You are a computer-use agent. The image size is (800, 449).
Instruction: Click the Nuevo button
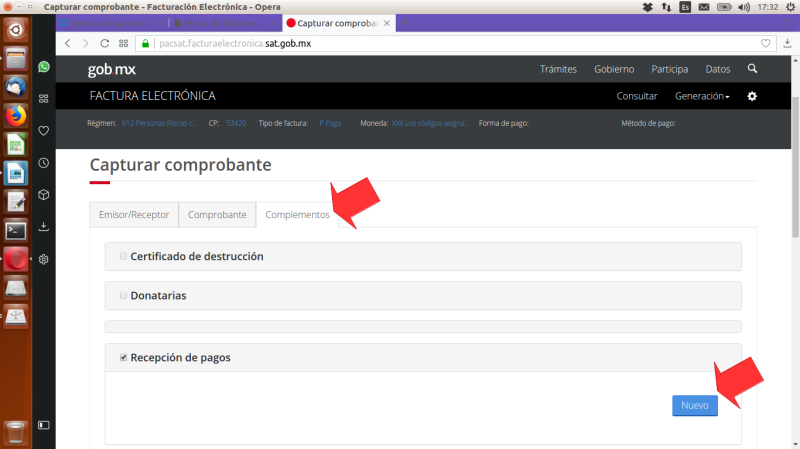pos(695,405)
